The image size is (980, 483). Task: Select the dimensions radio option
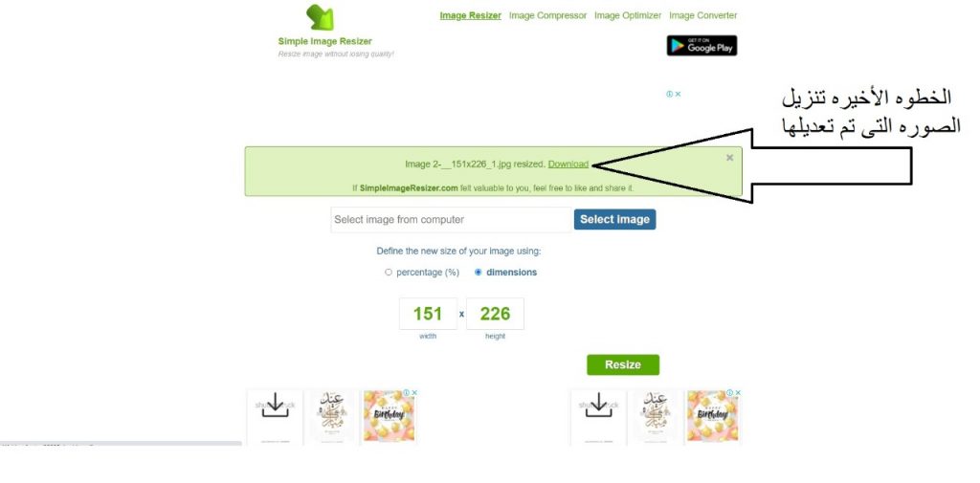tap(479, 273)
